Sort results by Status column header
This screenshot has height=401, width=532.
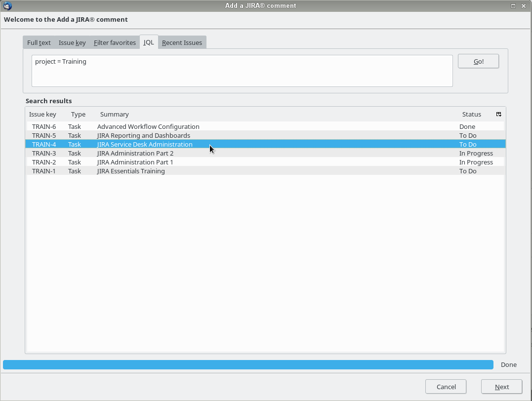coord(471,114)
